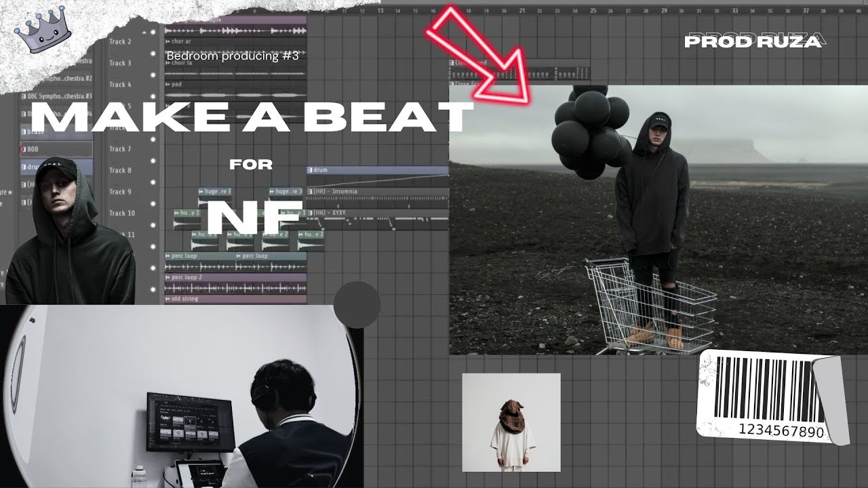
Task: Select the 'drum' pattern clip
Action: (377, 175)
